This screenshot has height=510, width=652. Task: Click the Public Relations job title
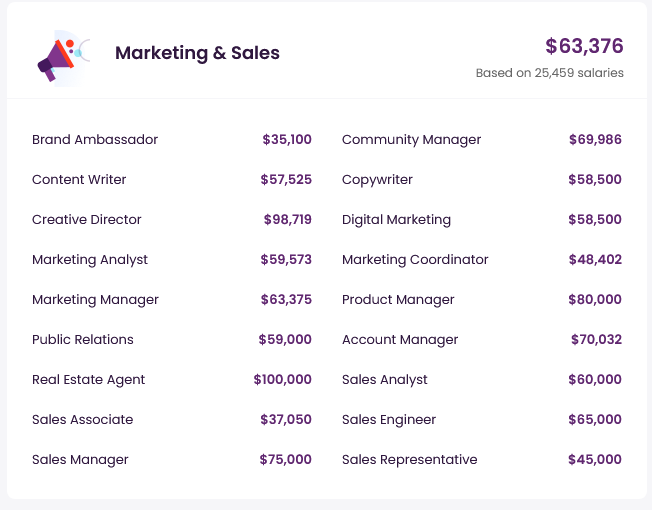(x=83, y=340)
